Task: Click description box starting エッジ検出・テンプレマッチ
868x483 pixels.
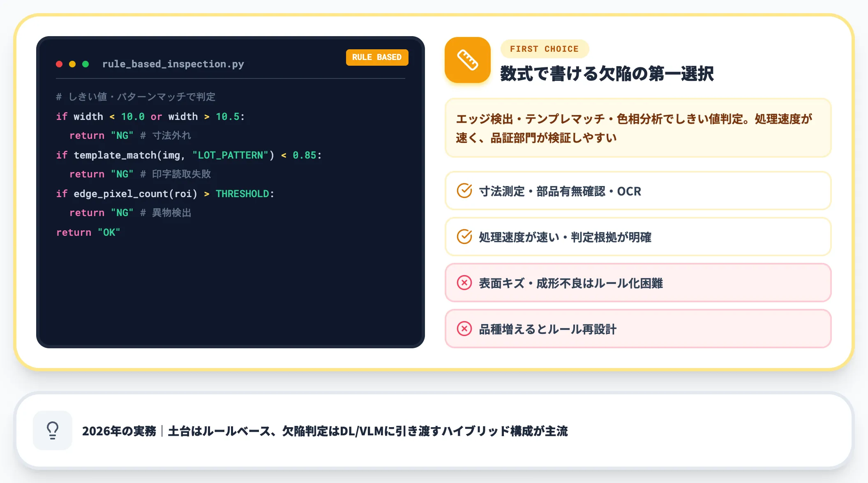Action: (x=638, y=128)
